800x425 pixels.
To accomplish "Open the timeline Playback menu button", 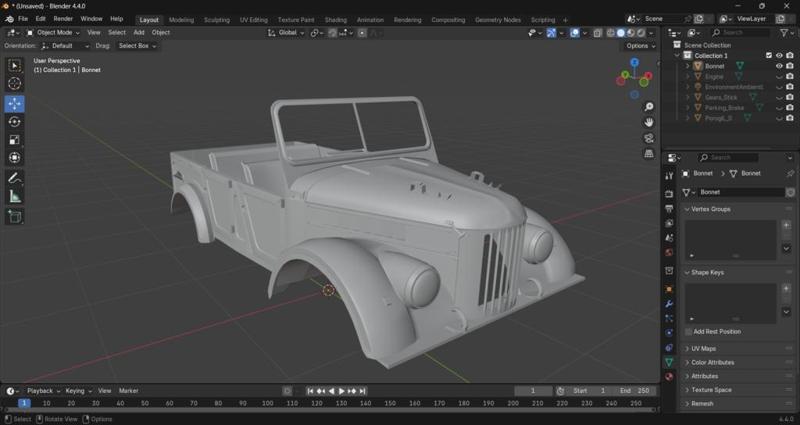I will [43, 391].
